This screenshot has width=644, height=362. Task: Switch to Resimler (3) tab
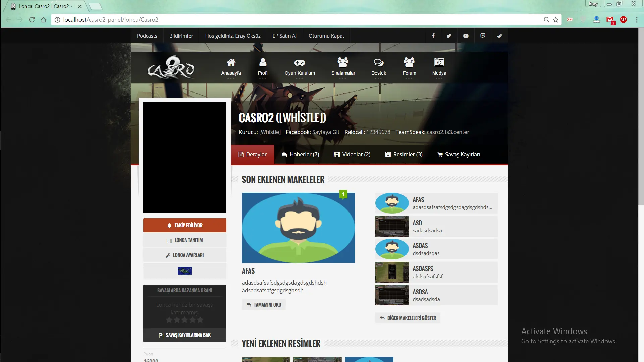pyautogui.click(x=404, y=154)
